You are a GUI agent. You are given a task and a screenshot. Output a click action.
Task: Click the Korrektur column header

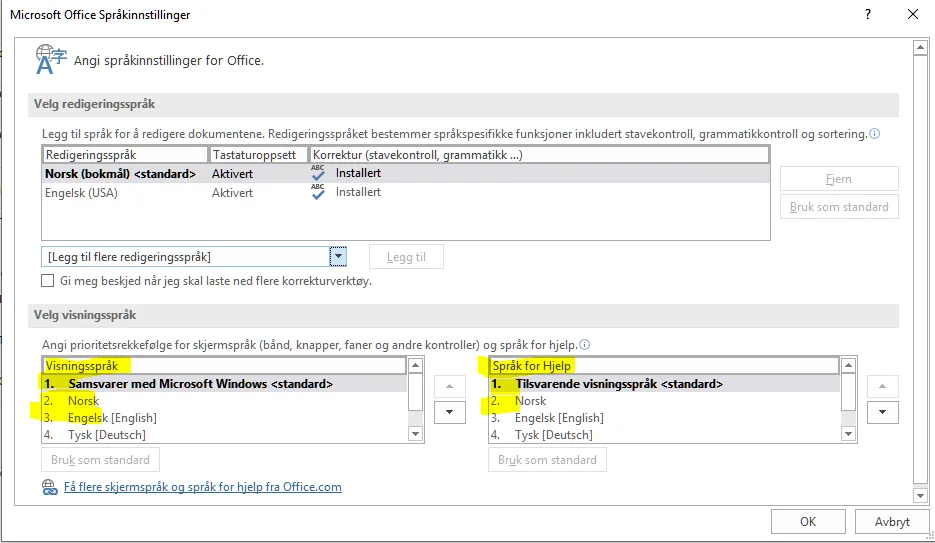[539, 155]
